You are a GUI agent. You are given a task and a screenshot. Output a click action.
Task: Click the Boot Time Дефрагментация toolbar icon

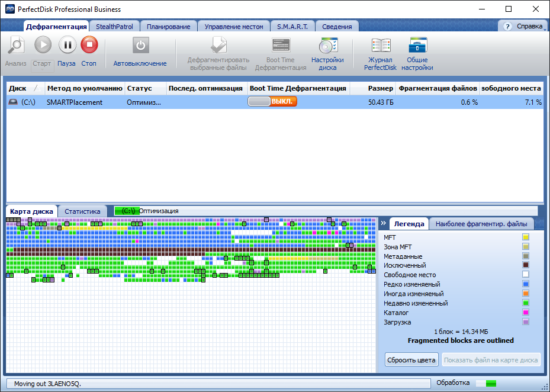281,45
